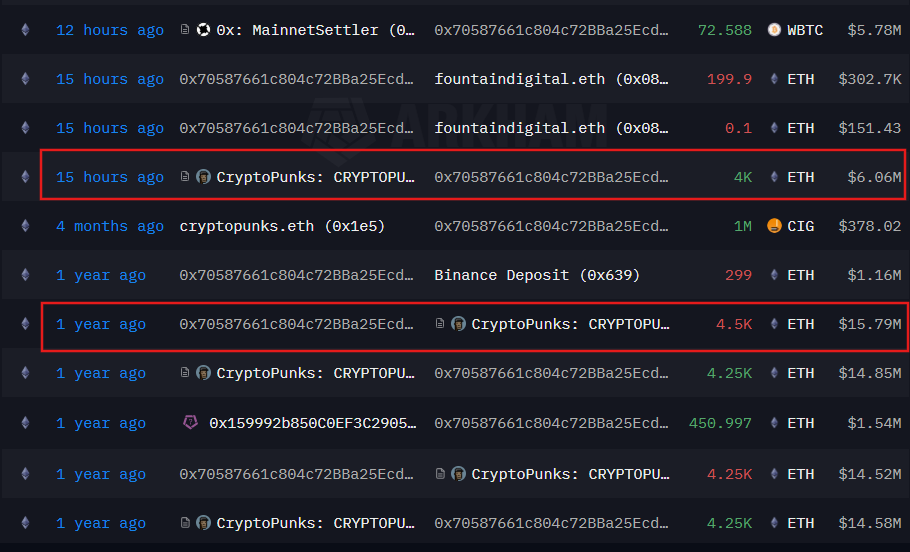Click the red 4.5K amount value

tap(734, 324)
